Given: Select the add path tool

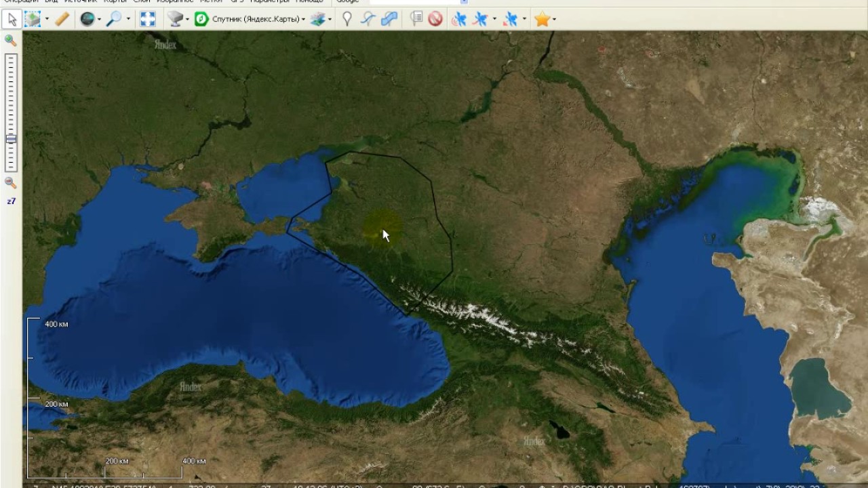Looking at the screenshot, I should (368, 19).
